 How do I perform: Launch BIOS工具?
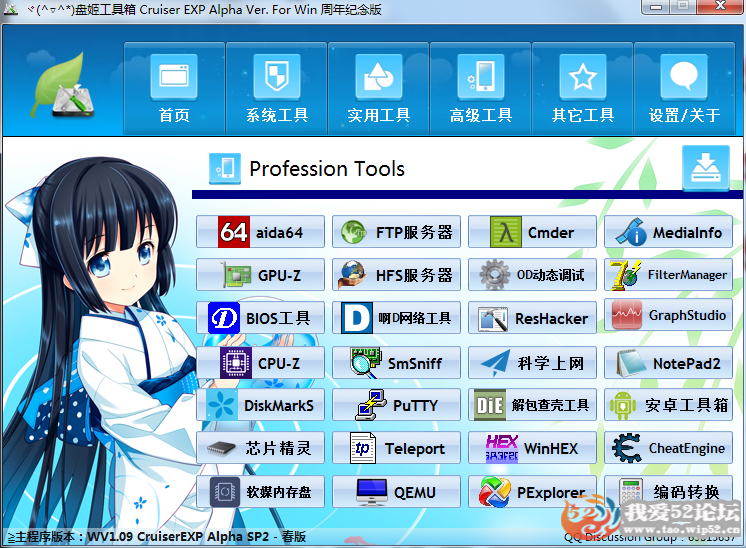point(260,317)
